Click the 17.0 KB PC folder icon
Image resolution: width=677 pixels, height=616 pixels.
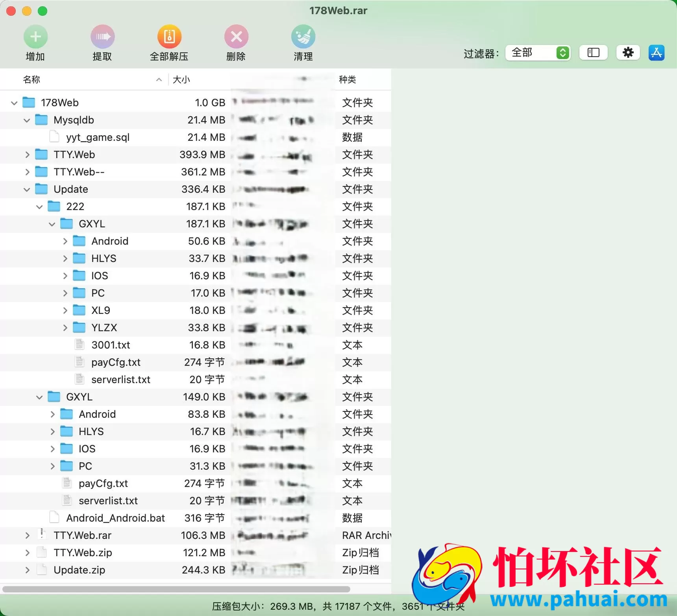[79, 293]
